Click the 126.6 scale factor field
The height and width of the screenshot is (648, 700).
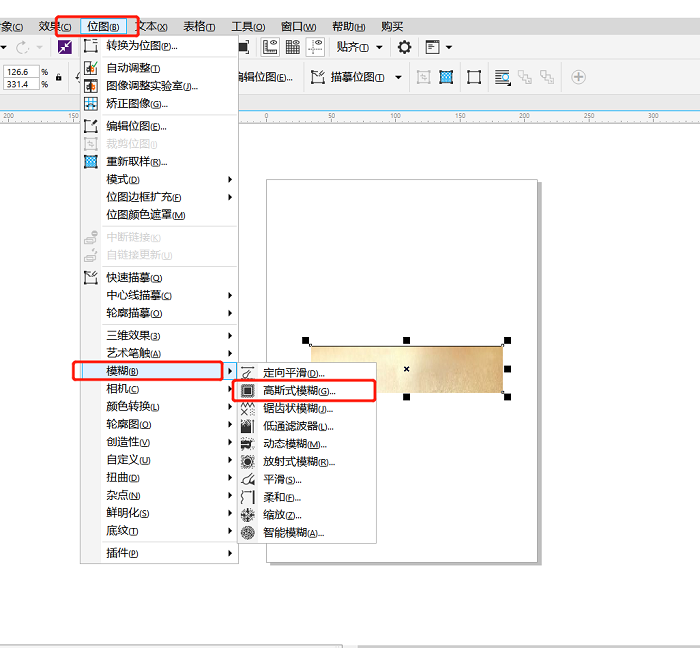coord(21,72)
